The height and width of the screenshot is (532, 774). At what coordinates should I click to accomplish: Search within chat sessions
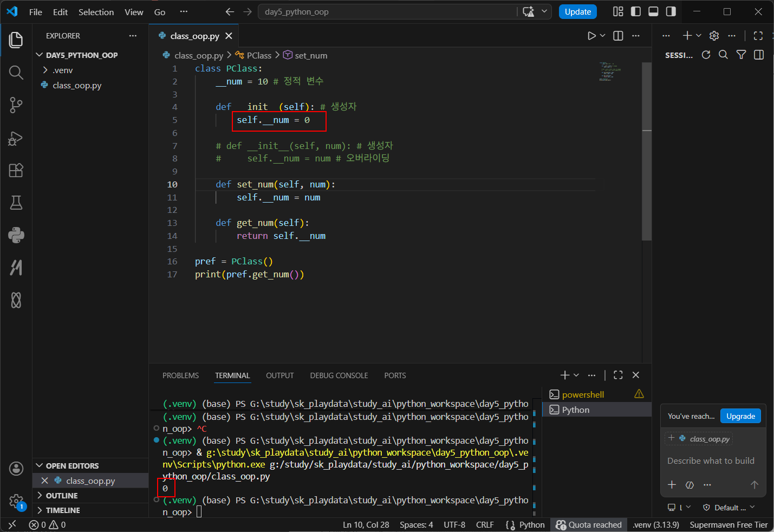723,55
